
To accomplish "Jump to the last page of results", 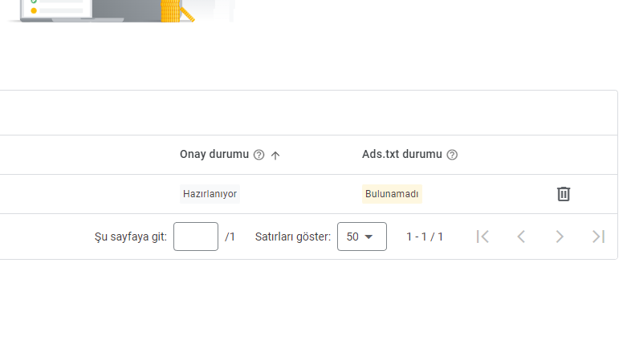I will (598, 237).
